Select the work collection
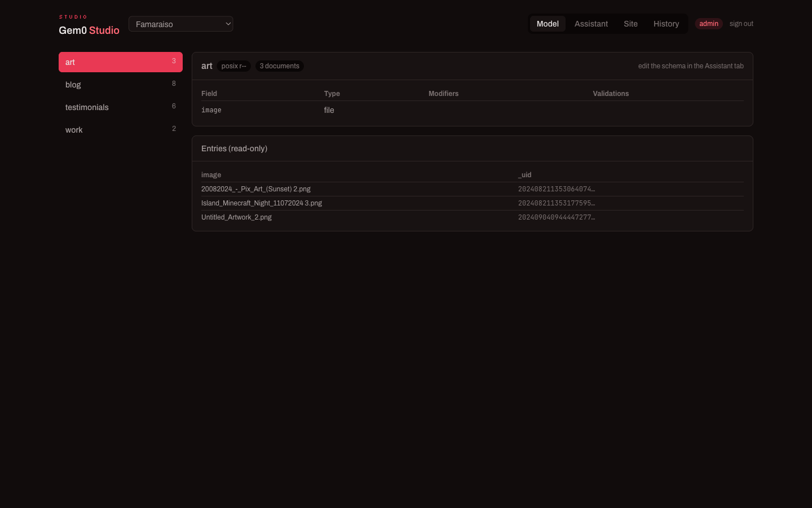This screenshot has width=812, height=508. (x=121, y=130)
